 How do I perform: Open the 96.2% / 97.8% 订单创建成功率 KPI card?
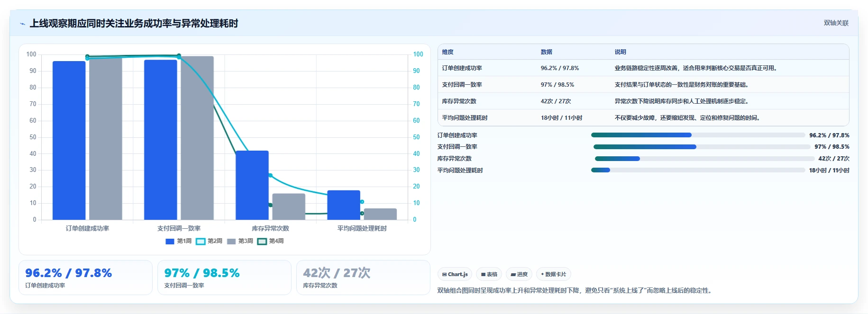[85, 278]
